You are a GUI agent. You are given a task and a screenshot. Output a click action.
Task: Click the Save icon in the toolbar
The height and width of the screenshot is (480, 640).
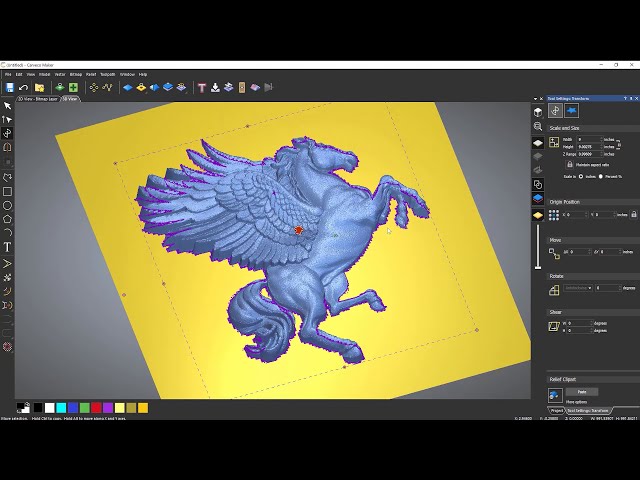[x=10, y=87]
